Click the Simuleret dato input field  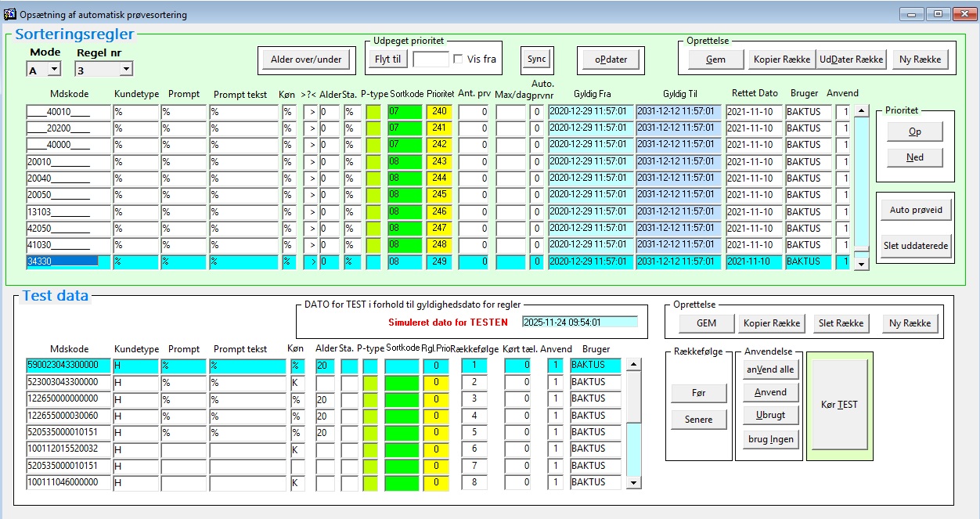pos(579,322)
